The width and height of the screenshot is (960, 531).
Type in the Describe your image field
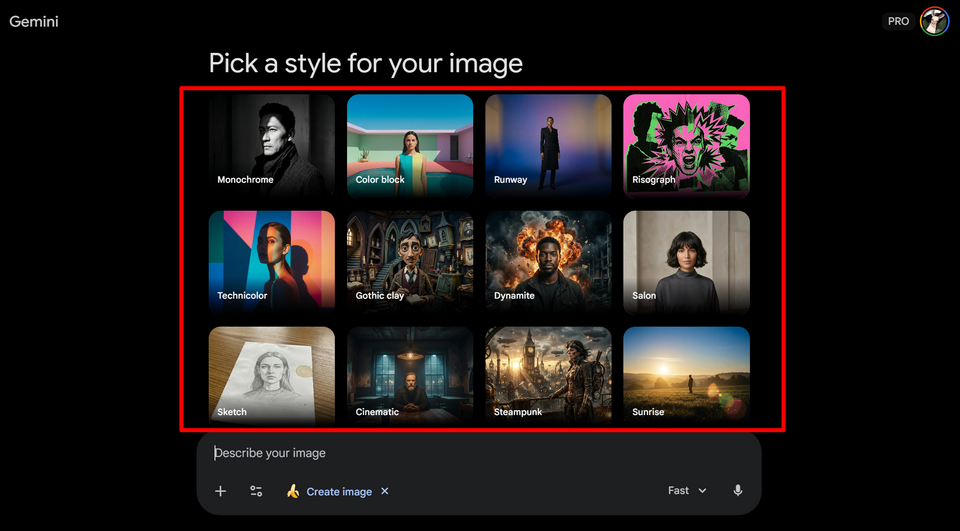pyautogui.click(x=478, y=453)
